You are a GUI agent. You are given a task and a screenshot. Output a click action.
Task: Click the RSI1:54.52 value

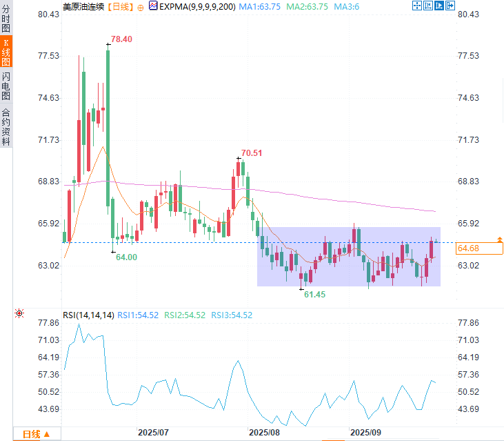[138, 315]
